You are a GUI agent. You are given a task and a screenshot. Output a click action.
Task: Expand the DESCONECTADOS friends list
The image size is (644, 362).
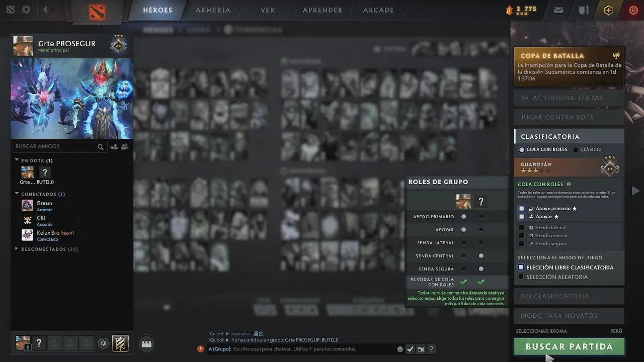coord(16,249)
